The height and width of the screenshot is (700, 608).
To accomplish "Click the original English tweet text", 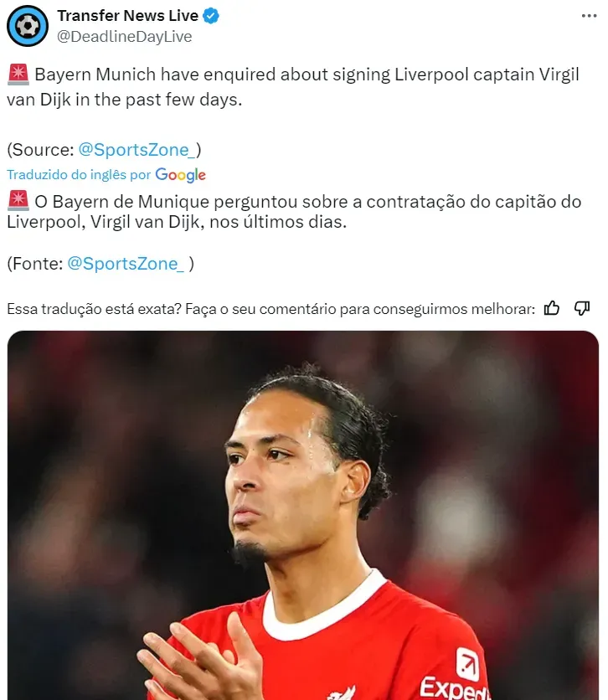I will point(293,87).
